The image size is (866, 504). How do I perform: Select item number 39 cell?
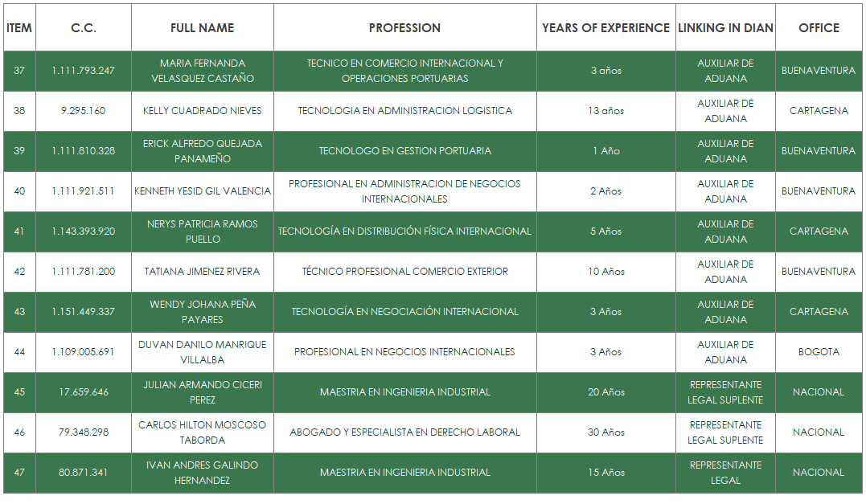coord(19,151)
